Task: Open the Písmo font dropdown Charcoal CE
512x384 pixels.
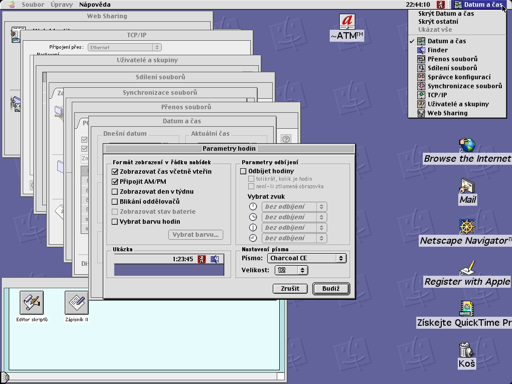Action: 307,258
